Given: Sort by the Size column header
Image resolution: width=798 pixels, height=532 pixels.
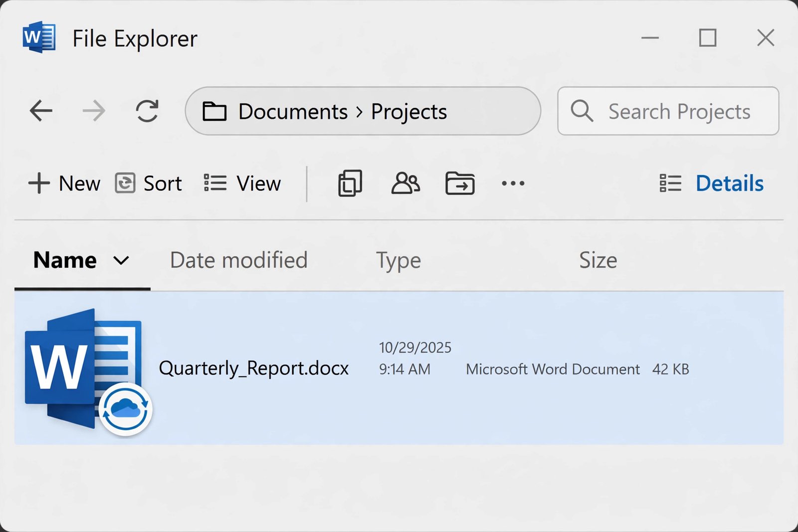Looking at the screenshot, I should [x=598, y=260].
